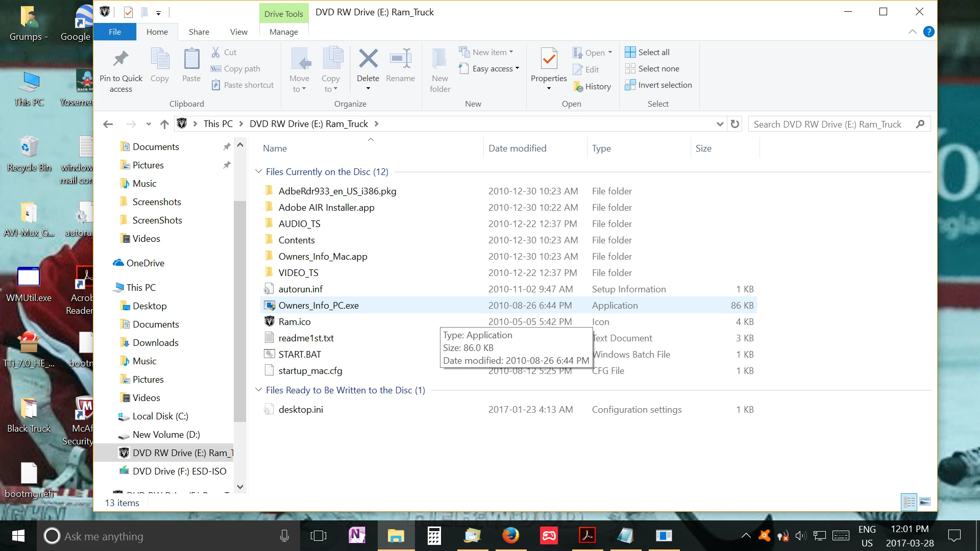Sort files by Date modified column

(x=517, y=148)
